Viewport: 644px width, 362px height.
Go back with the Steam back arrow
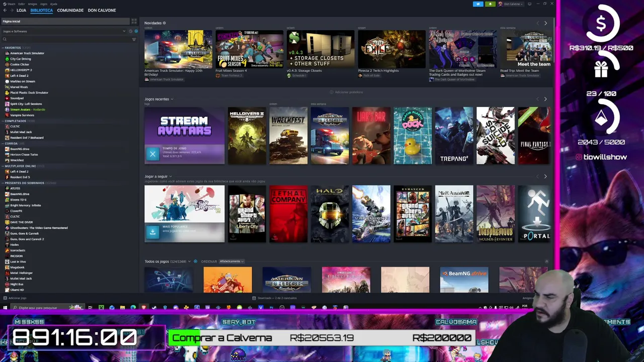point(5,10)
